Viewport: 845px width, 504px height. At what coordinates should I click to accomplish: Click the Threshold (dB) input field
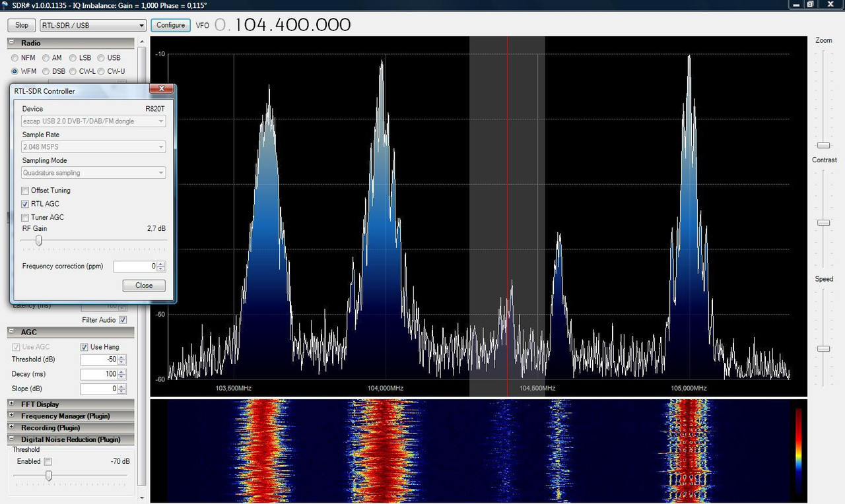pyautogui.click(x=99, y=360)
